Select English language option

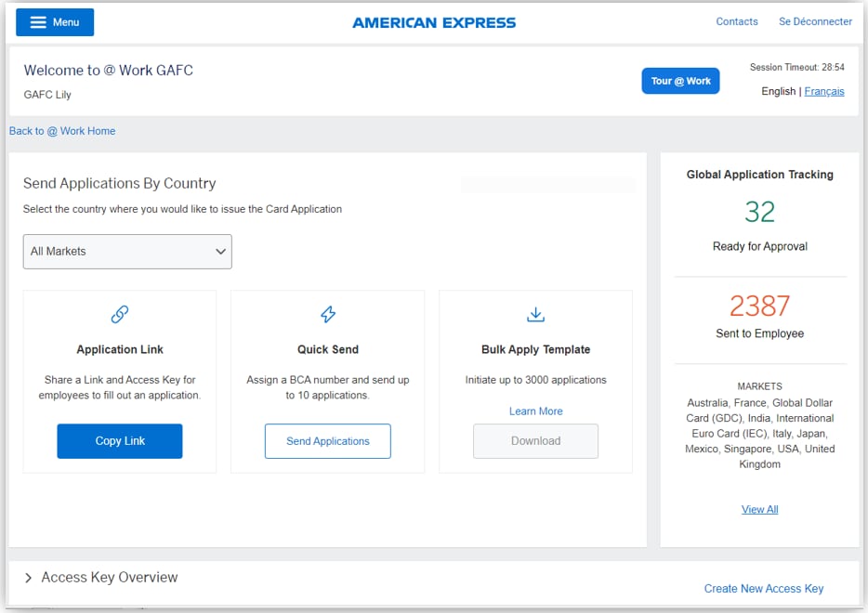click(778, 91)
